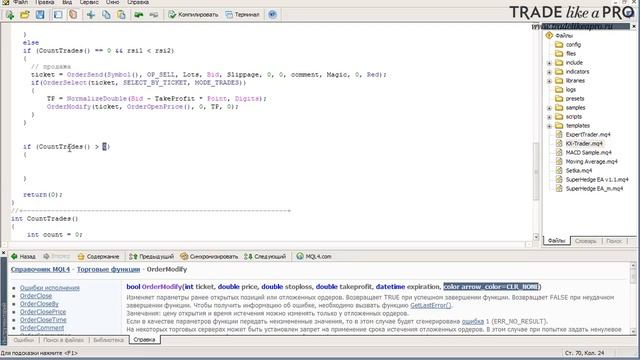The width and height of the screenshot is (640, 360).
Task: Select the presets folder in Navigator
Action: 575,98
